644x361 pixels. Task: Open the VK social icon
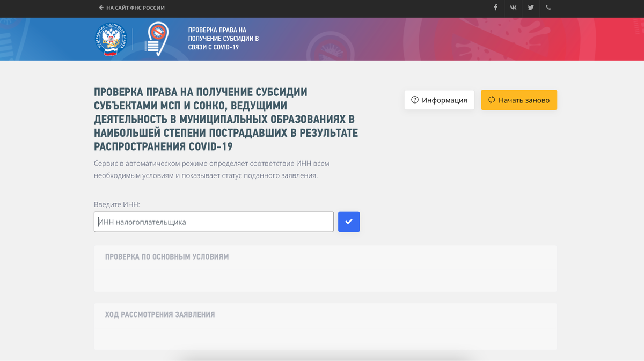tap(513, 8)
